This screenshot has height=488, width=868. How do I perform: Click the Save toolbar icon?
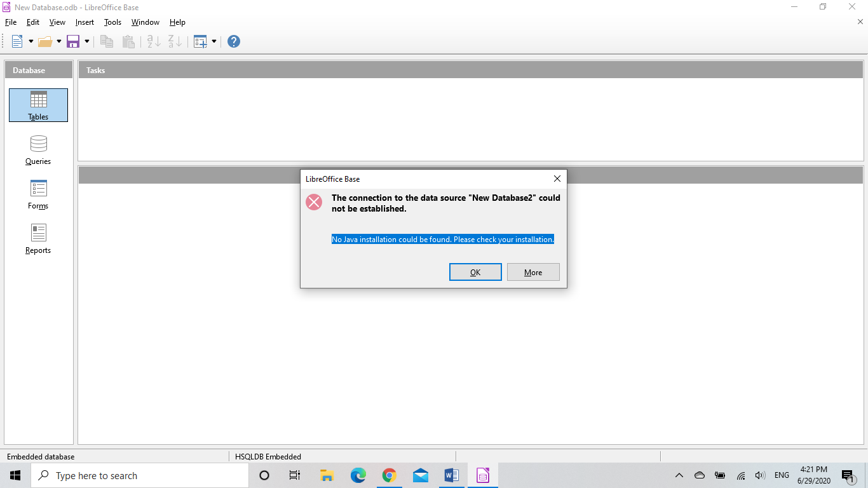pyautogui.click(x=73, y=41)
